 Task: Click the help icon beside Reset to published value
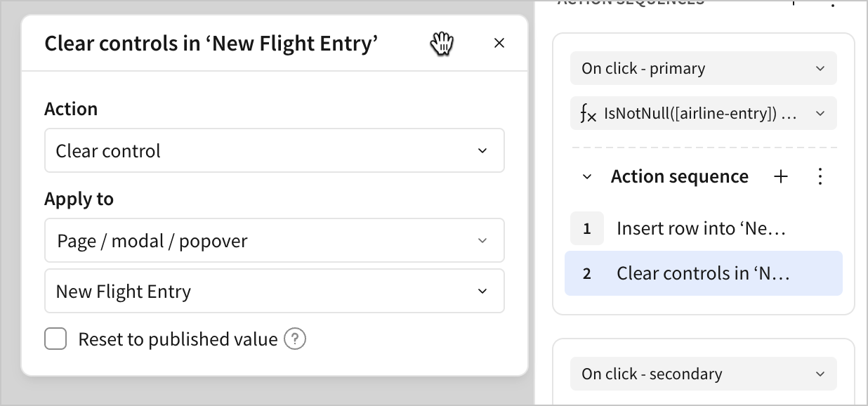click(x=295, y=340)
